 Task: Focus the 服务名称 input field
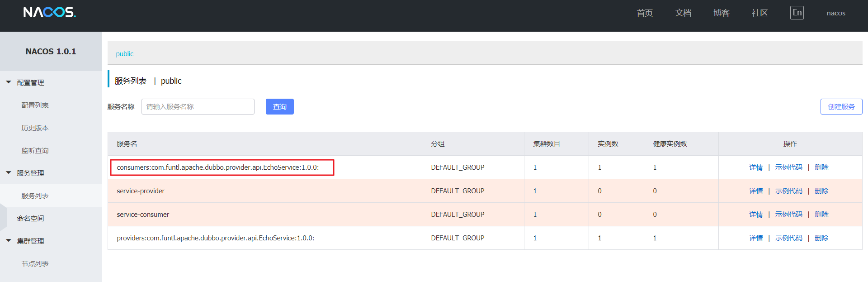pyautogui.click(x=198, y=107)
